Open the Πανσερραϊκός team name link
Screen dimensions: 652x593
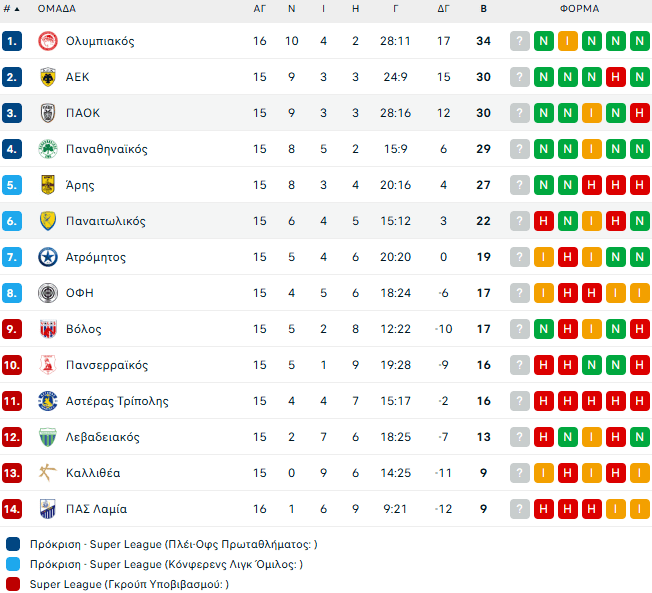107,365
